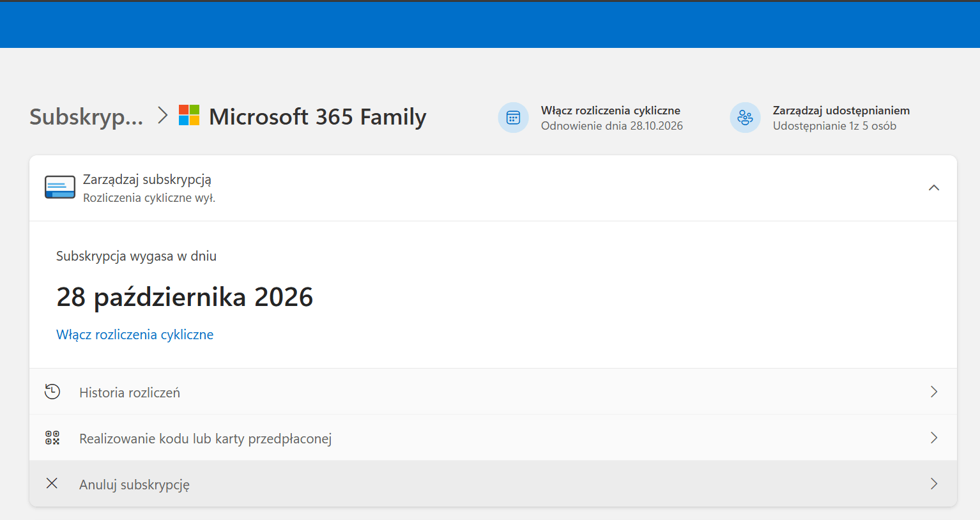Click the Rozliczenia cykliczne wył. status text
The image size is (980, 520).
tap(149, 198)
